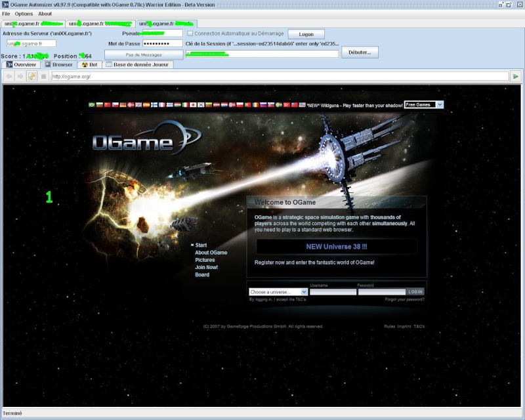The height and width of the screenshot is (420, 525).
Task: Follow the Join Now! link
Action: click(x=206, y=267)
